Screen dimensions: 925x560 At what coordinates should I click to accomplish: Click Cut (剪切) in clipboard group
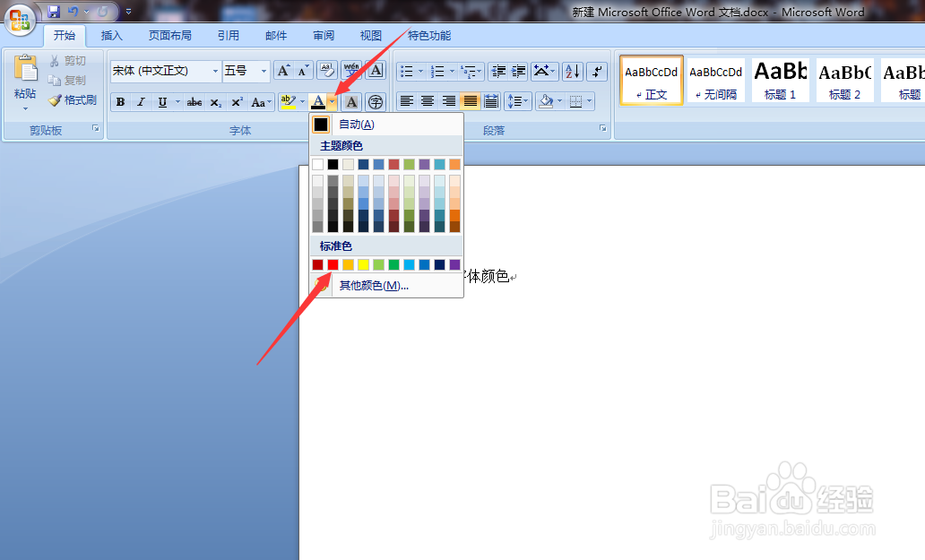pyautogui.click(x=68, y=61)
